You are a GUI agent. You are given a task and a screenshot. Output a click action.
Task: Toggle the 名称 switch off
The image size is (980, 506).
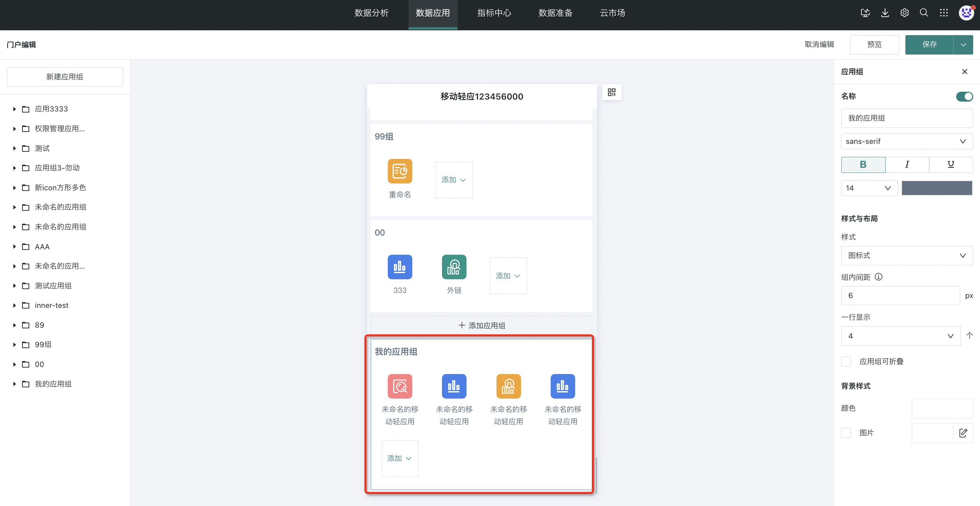point(964,97)
